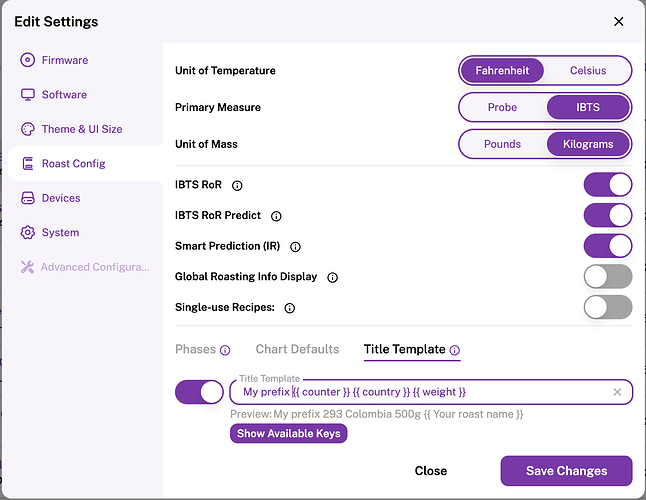The image size is (646, 500).
Task: Toggle the Title Template enable switch
Action: [199, 392]
